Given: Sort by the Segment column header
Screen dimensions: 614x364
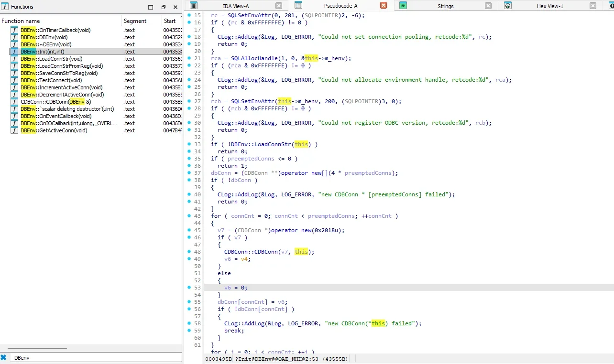Looking at the screenshot, I should pos(142,21).
